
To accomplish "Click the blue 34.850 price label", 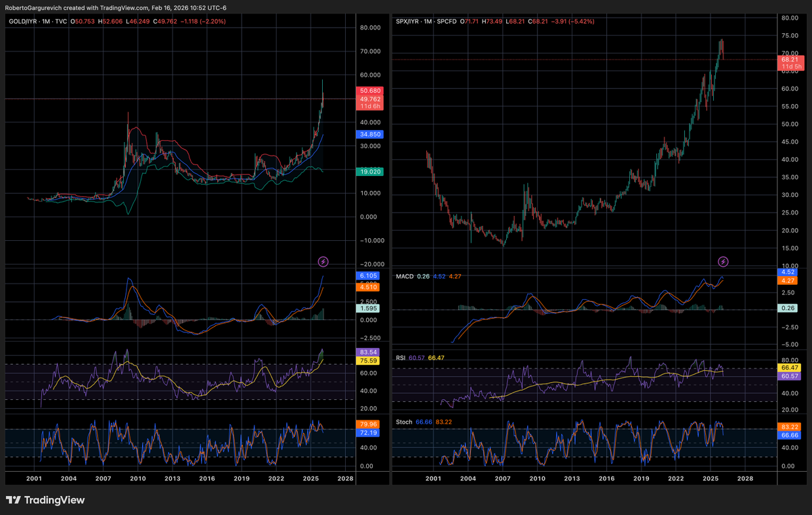I will pyautogui.click(x=369, y=135).
